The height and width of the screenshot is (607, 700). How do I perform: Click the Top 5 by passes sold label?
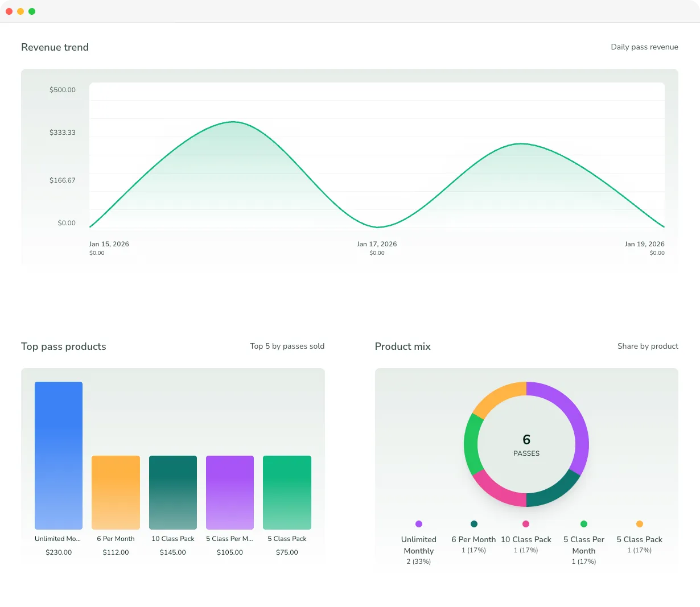pyautogui.click(x=287, y=346)
